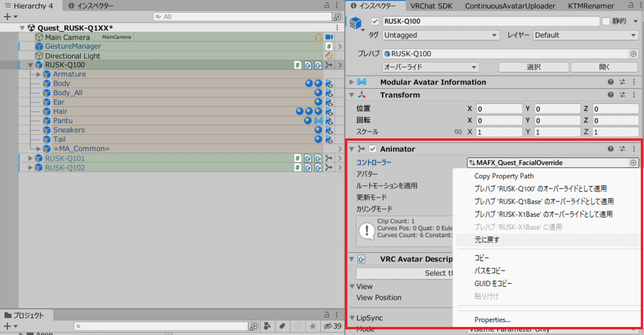
Task: Select GUID をコピー in the context menu
Action: [x=493, y=283]
